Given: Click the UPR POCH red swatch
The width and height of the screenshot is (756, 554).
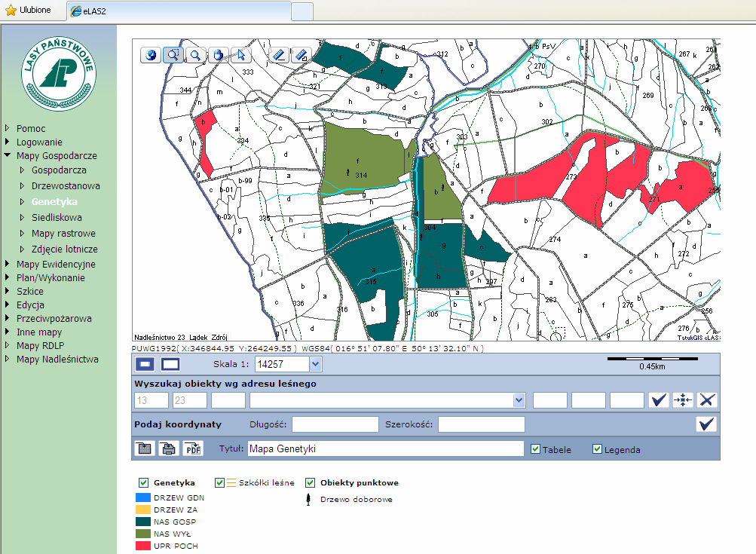Looking at the screenshot, I should click(143, 546).
